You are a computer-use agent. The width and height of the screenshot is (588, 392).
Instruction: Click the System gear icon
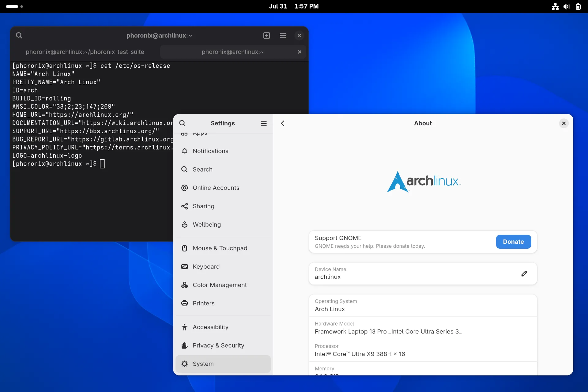pos(184,364)
